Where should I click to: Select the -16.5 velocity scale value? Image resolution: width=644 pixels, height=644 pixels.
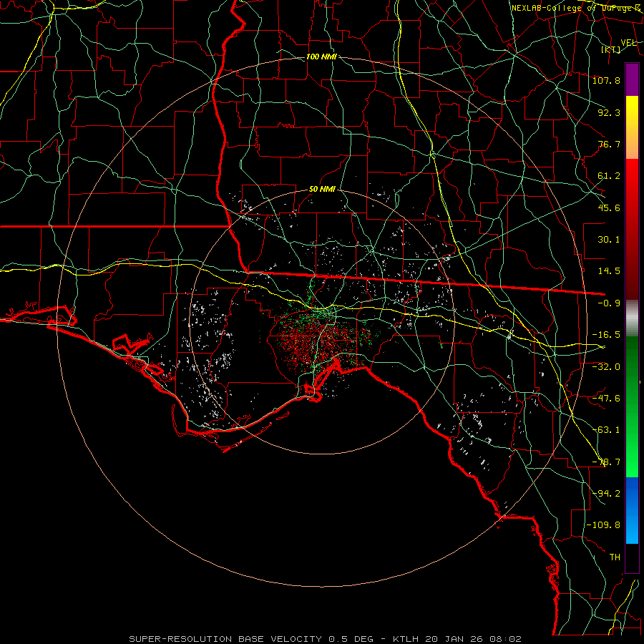pyautogui.click(x=606, y=335)
